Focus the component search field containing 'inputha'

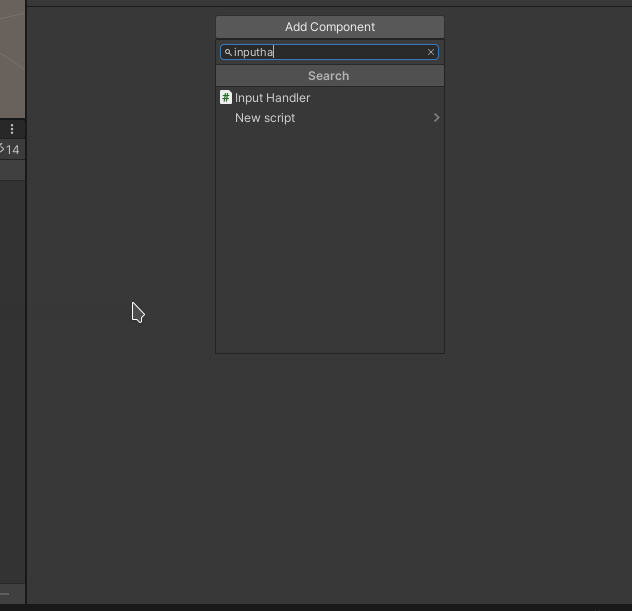click(329, 52)
